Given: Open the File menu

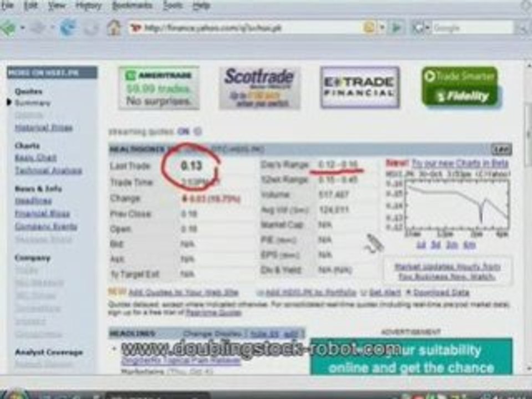Looking at the screenshot, I should tap(7, 6).
